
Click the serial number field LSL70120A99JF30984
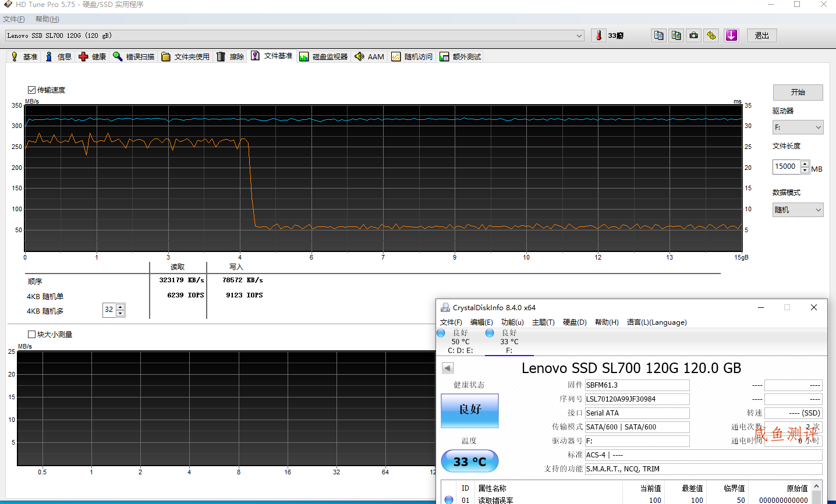(x=637, y=399)
